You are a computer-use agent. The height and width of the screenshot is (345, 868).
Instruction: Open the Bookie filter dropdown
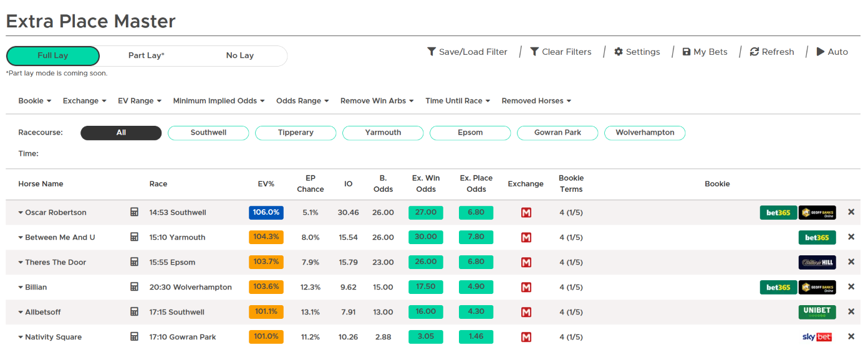point(35,101)
